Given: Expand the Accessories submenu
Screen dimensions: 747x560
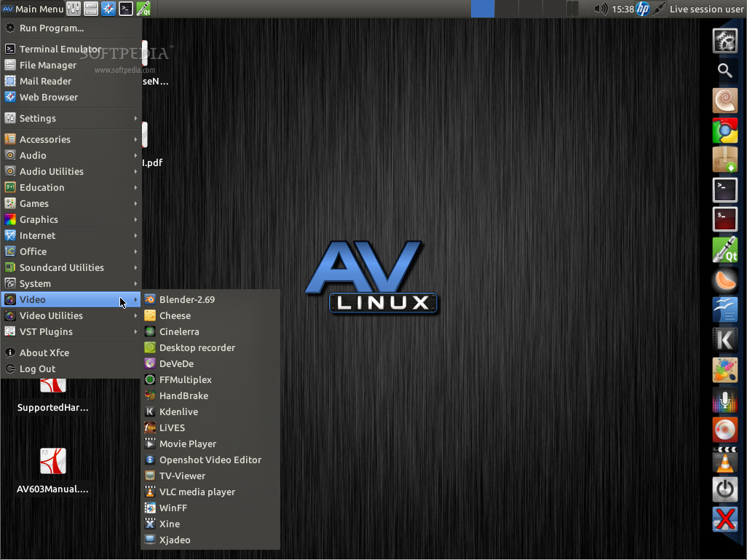Looking at the screenshot, I should click(x=71, y=139).
